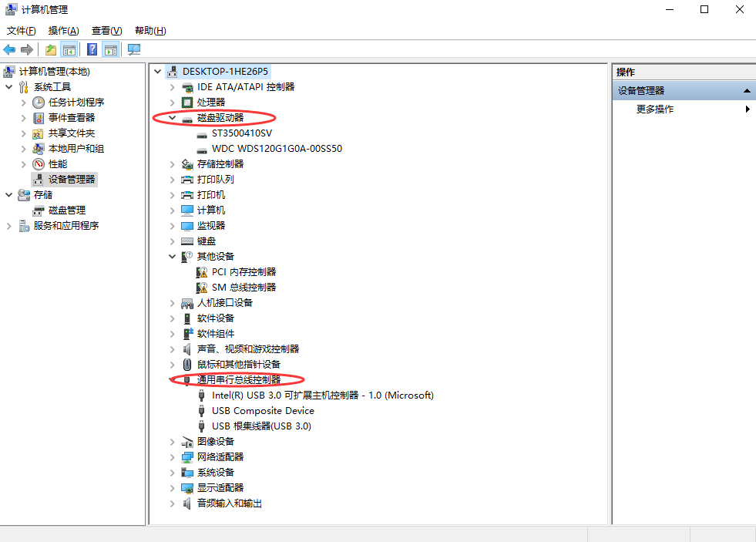Select the DESKTOP-1HE26P5 root node

(226, 72)
